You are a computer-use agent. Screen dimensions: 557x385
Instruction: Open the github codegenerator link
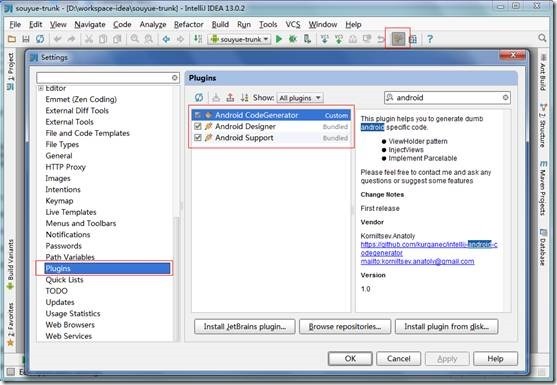click(x=429, y=249)
